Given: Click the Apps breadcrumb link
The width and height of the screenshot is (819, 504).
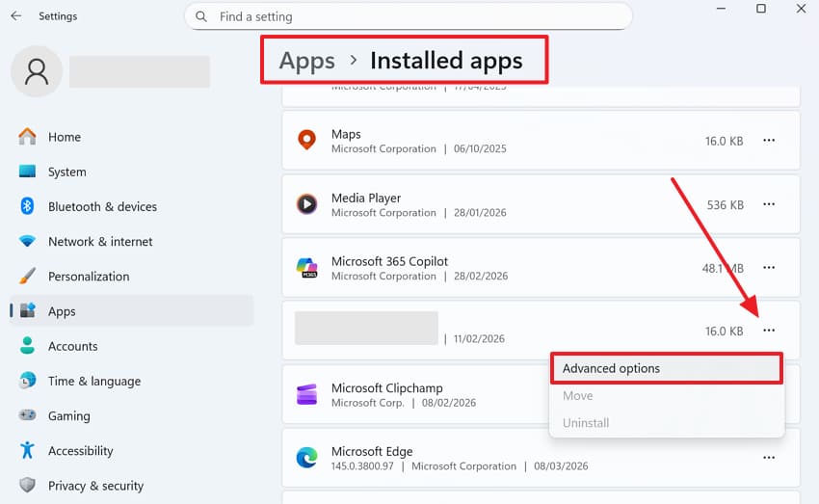Looking at the screenshot, I should [307, 61].
